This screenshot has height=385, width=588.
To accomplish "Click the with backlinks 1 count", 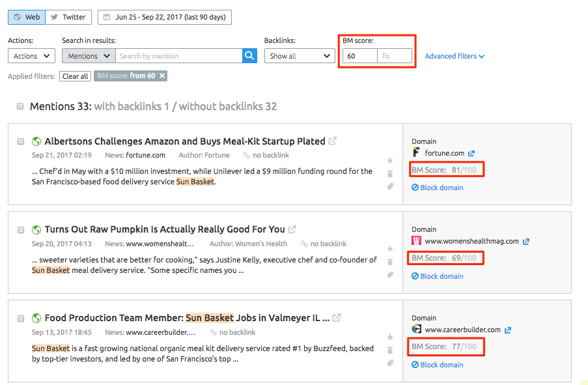I will tap(132, 107).
